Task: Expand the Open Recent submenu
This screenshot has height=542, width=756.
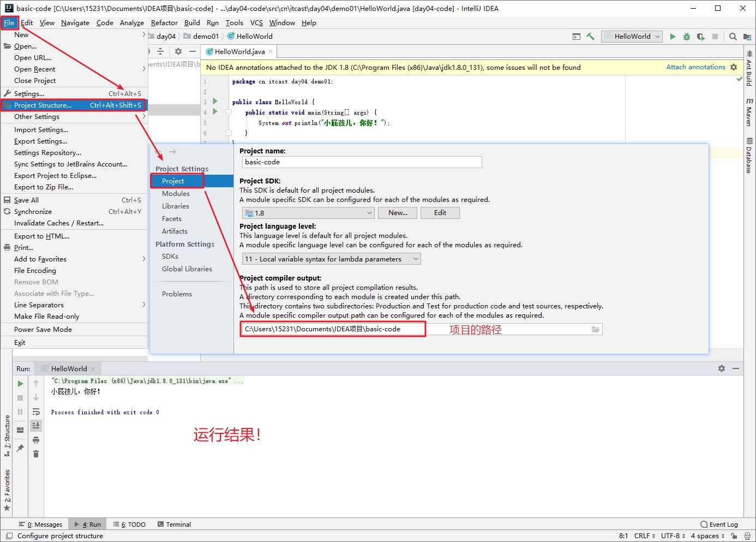Action: [x=74, y=69]
